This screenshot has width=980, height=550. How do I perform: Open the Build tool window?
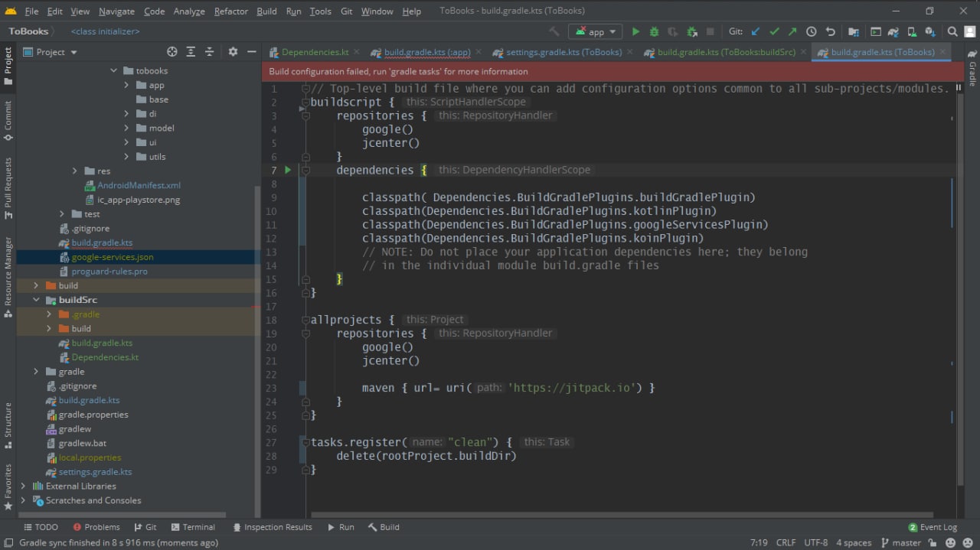(384, 527)
